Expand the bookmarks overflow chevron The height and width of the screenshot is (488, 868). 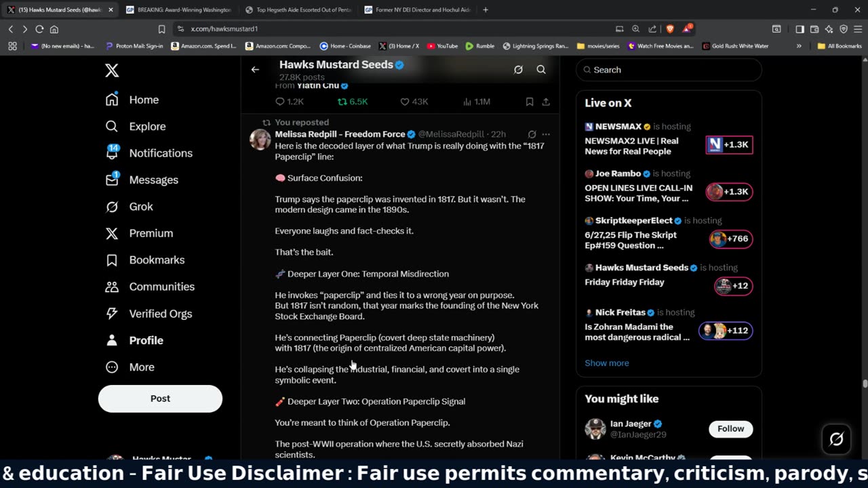799,46
